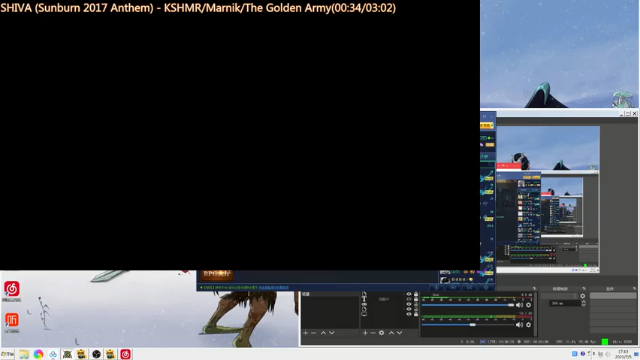Open transition properties gear icon
Screen dimensions: 640x360
point(582,296)
